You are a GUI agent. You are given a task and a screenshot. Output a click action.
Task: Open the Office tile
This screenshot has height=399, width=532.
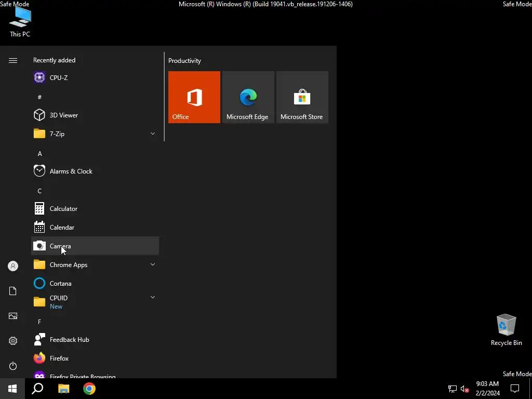(194, 97)
